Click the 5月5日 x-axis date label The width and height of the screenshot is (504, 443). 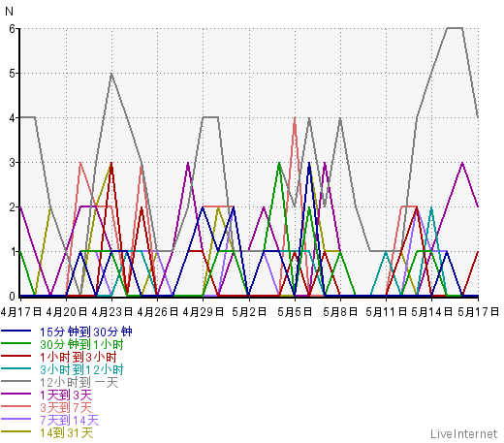(295, 312)
